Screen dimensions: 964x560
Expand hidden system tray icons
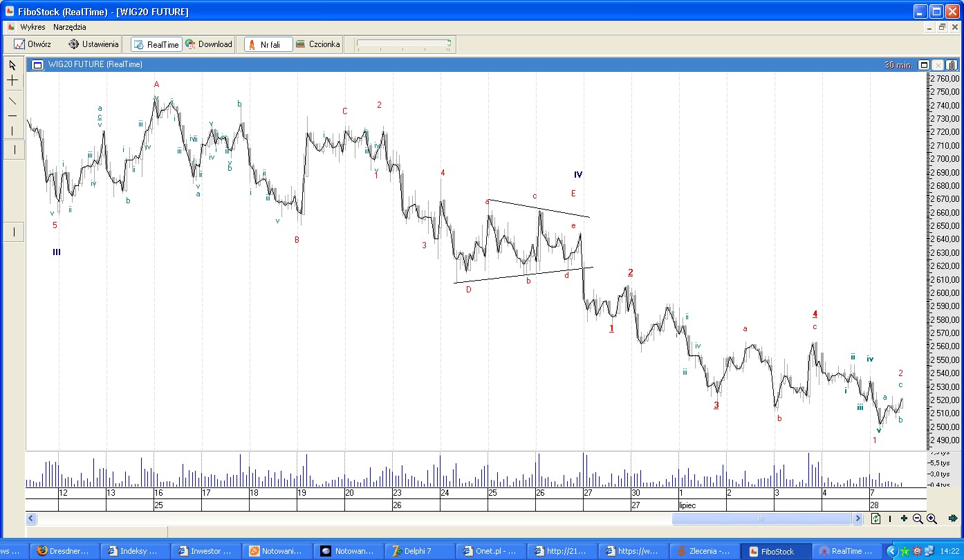pos(892,551)
